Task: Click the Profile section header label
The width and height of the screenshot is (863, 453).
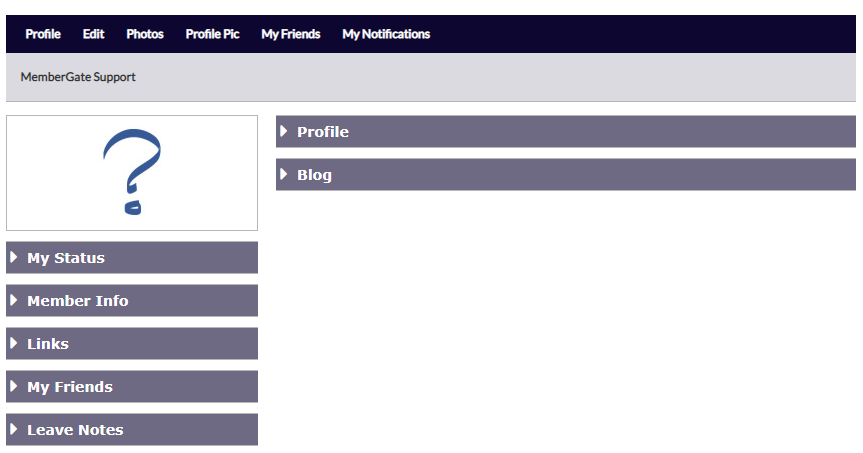Action: click(323, 132)
